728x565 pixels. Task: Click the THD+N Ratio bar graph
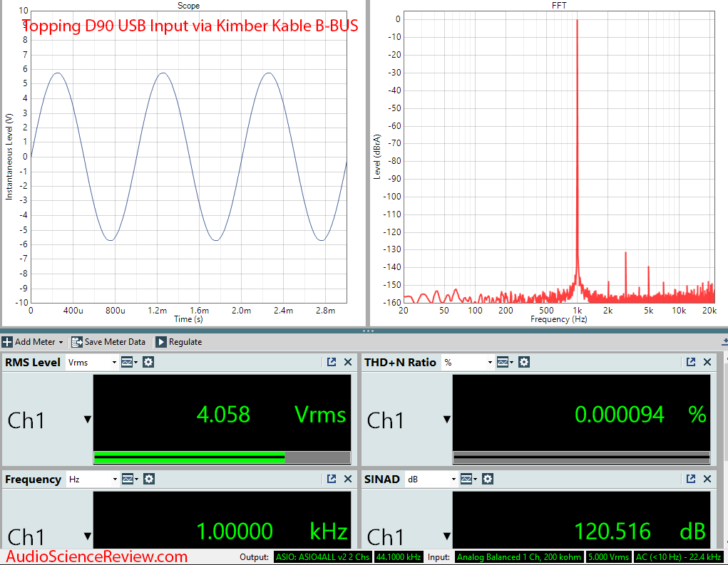pos(581,457)
